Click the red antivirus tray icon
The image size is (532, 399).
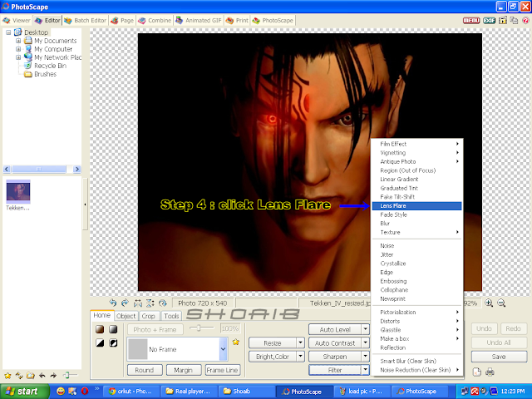point(475,391)
